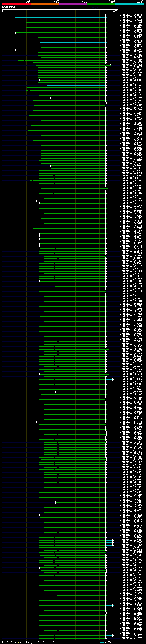146x644 pixels.
Task: Choose hit UniRef100_Q2YBR2
Action: [131, 610]
